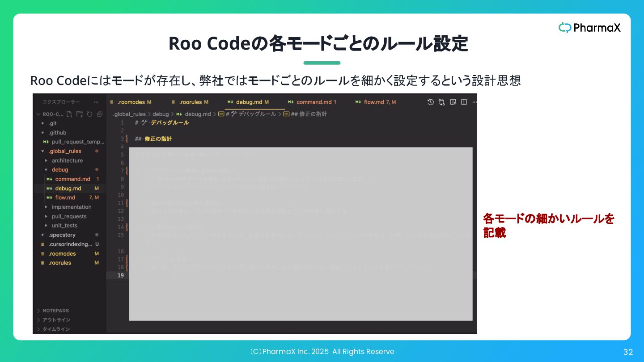Collapse all folders in the explorer
The width and height of the screenshot is (644, 362).
point(99,114)
